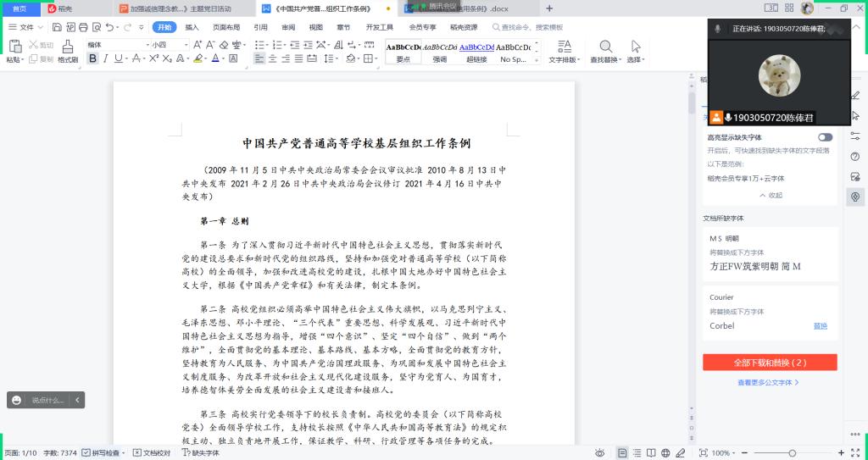Open the font name dropdown showing 楷体
Viewport: 868px width, 460px height.
click(x=114, y=45)
